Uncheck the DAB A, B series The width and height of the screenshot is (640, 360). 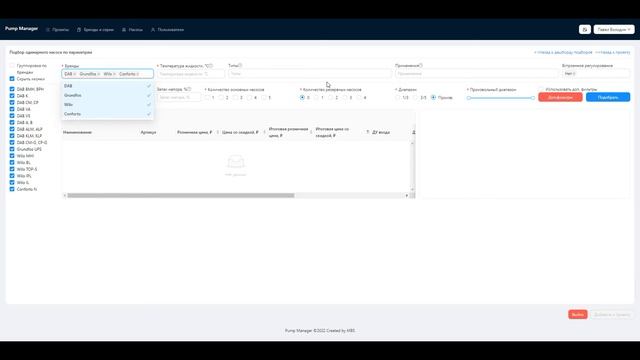pos(12,122)
